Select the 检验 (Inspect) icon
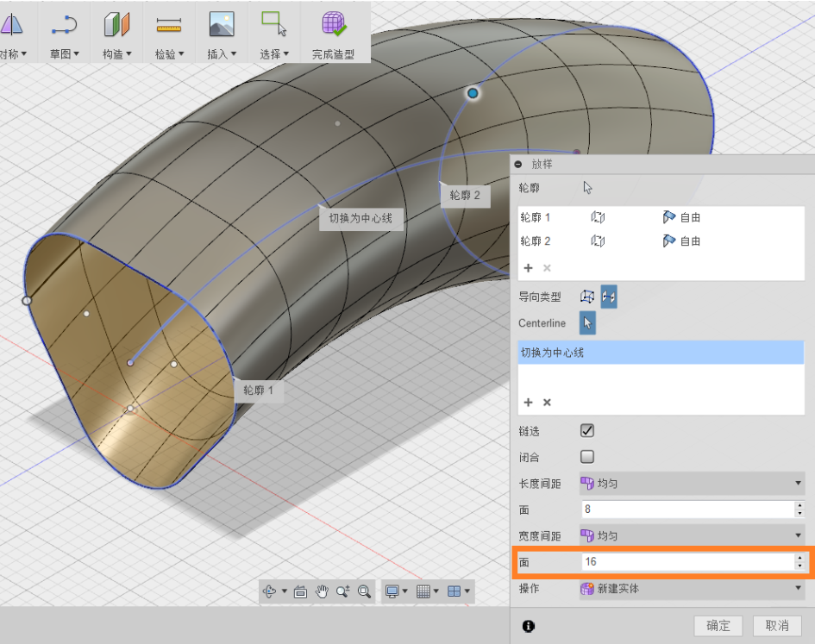Viewport: 815px width, 644px height. point(169,26)
